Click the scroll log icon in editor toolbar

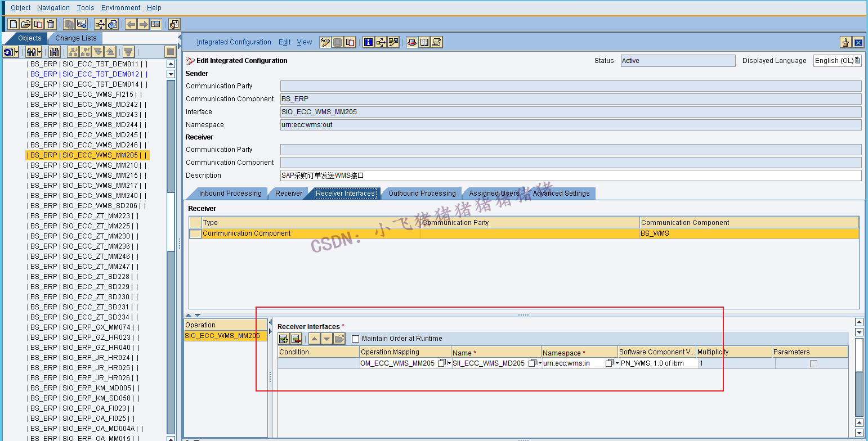pos(437,42)
